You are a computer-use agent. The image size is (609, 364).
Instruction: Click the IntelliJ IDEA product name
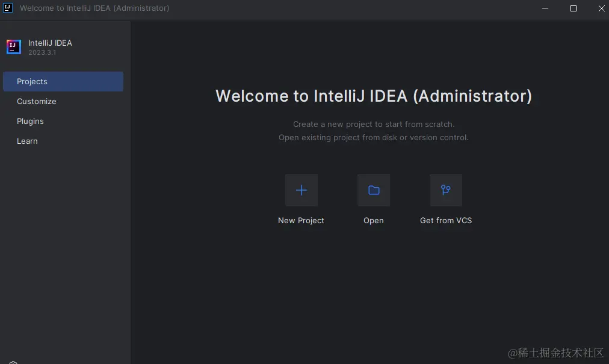[x=50, y=43]
